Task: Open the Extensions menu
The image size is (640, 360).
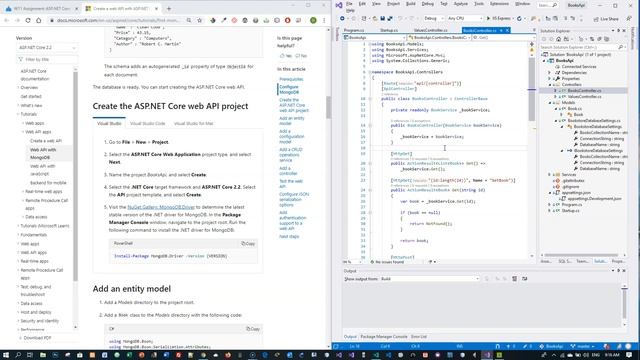Action: [499, 4]
